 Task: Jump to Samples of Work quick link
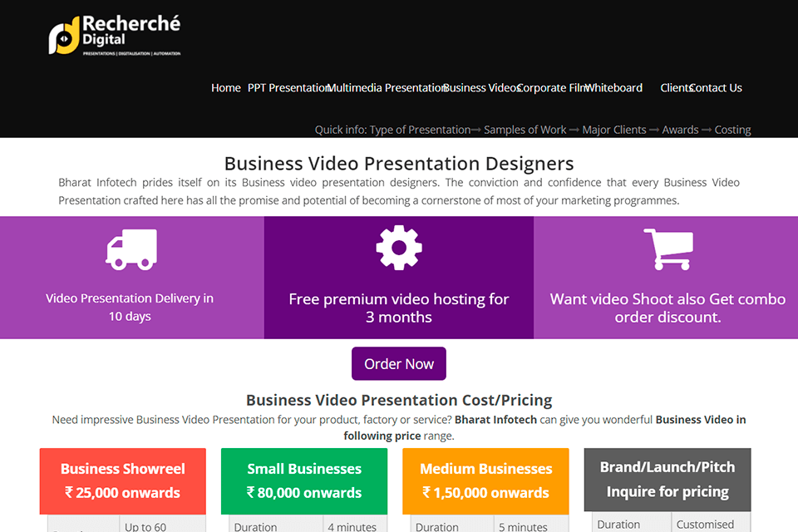click(x=525, y=130)
